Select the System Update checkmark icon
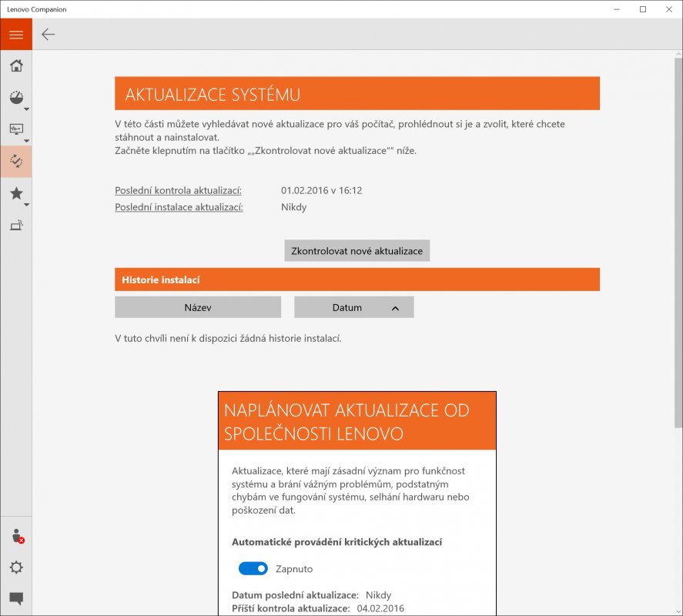Viewport: 683px width, 616px height. (x=15, y=162)
